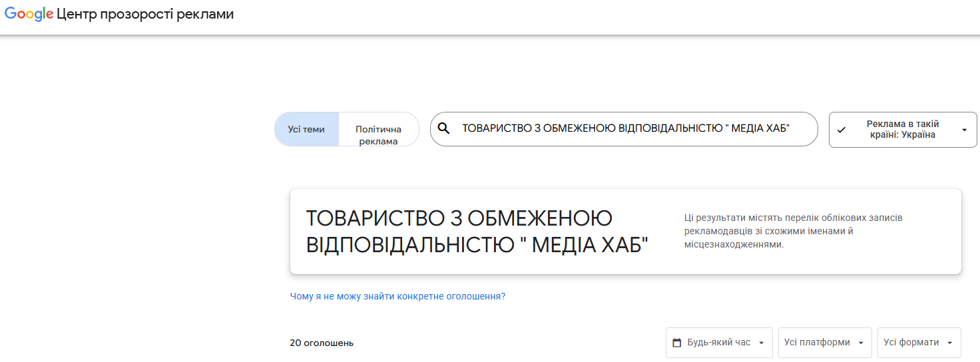
Task: Click the 20 оголошень count text
Action: 322,343
